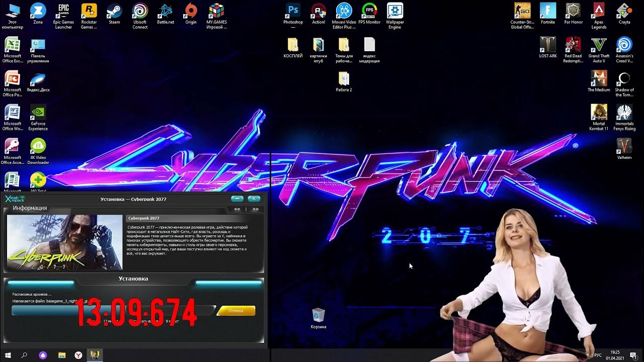Select Microsoft Office Access icon
This screenshot has height=362, width=644.
12,151
